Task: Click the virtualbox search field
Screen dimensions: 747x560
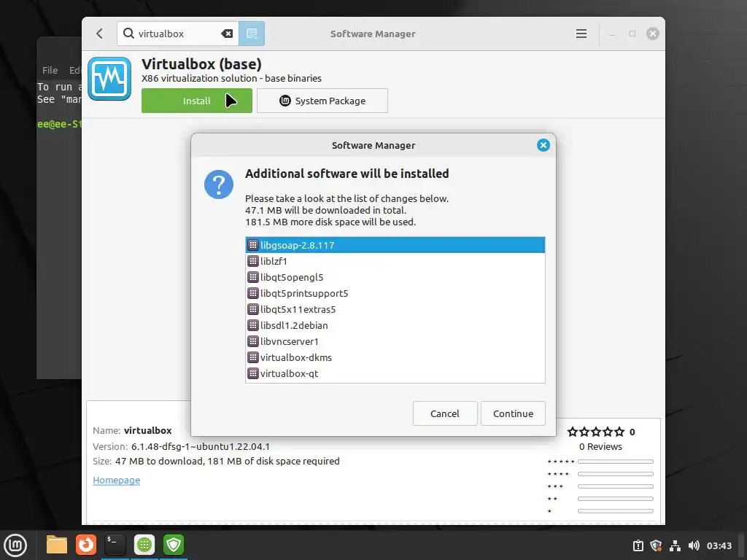Action: [178, 34]
